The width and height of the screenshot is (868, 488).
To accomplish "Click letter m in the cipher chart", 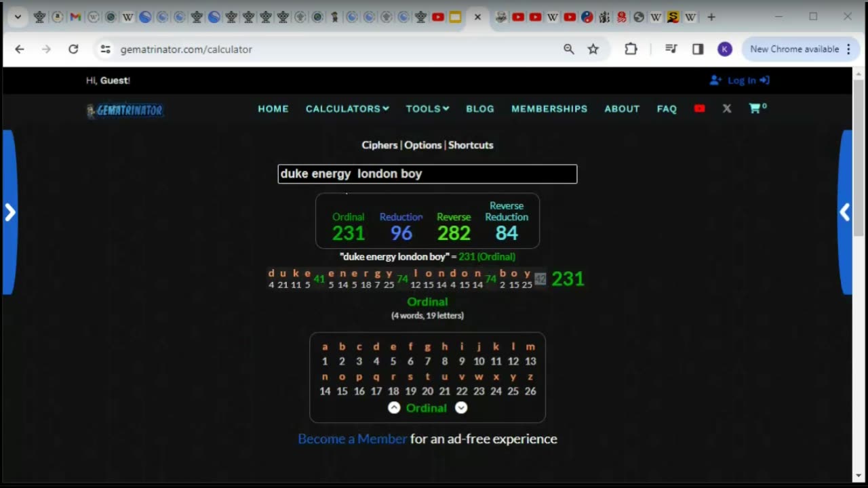I will [x=530, y=346].
